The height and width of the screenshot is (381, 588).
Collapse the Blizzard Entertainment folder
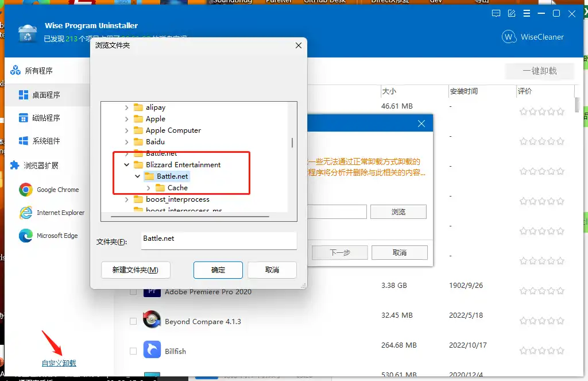click(127, 165)
